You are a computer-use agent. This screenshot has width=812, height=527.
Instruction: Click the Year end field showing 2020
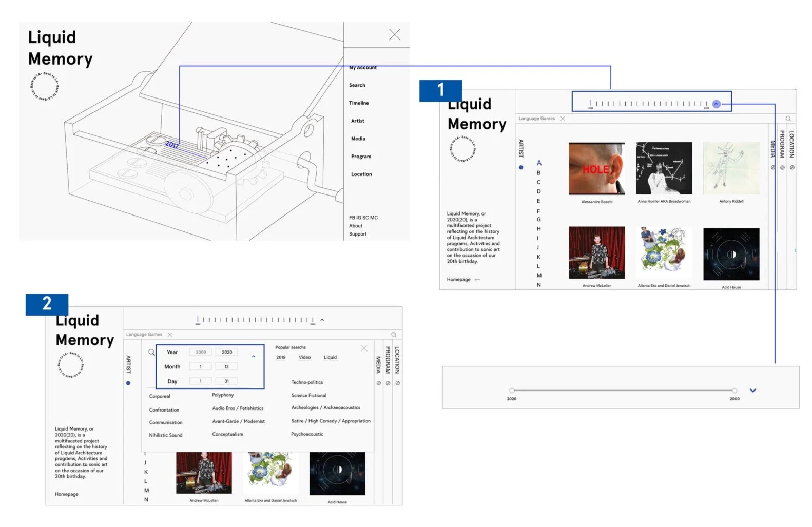pyautogui.click(x=227, y=352)
